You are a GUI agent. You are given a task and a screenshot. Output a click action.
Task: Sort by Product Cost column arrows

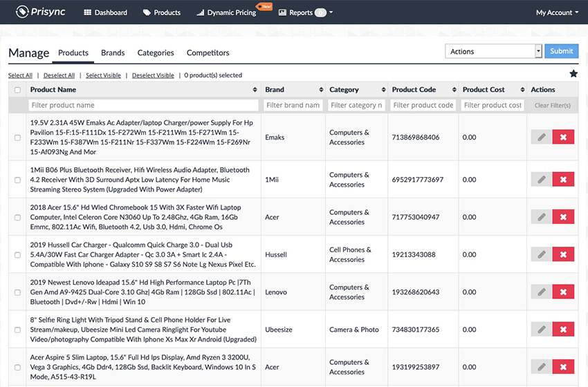tap(522, 90)
